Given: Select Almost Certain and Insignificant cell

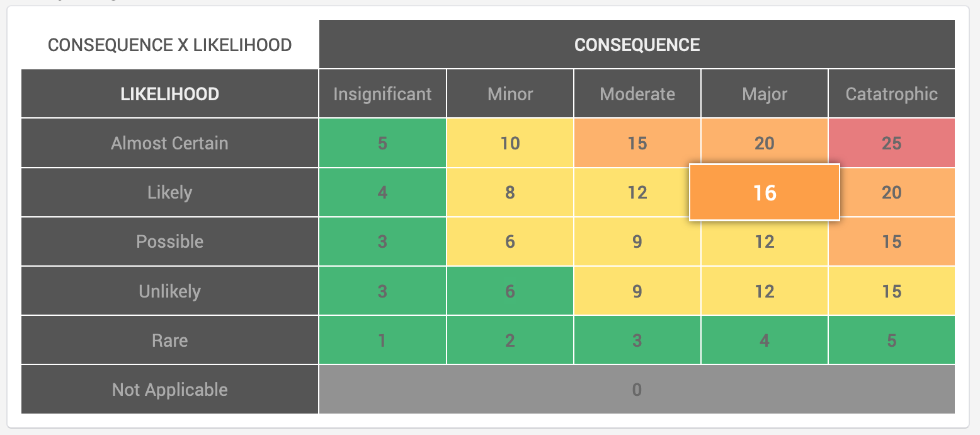Looking at the screenshot, I should pyautogui.click(x=382, y=143).
